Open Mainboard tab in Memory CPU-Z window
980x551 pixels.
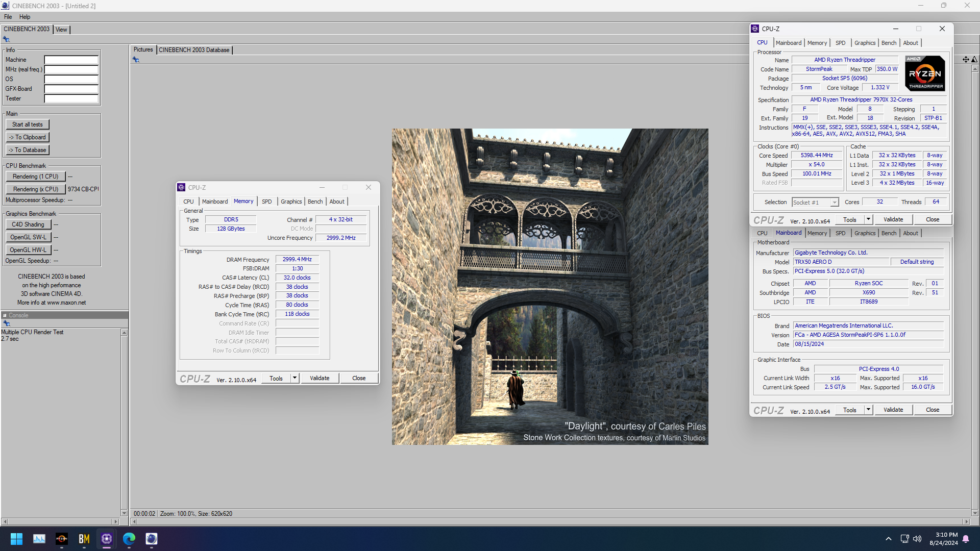(x=215, y=202)
